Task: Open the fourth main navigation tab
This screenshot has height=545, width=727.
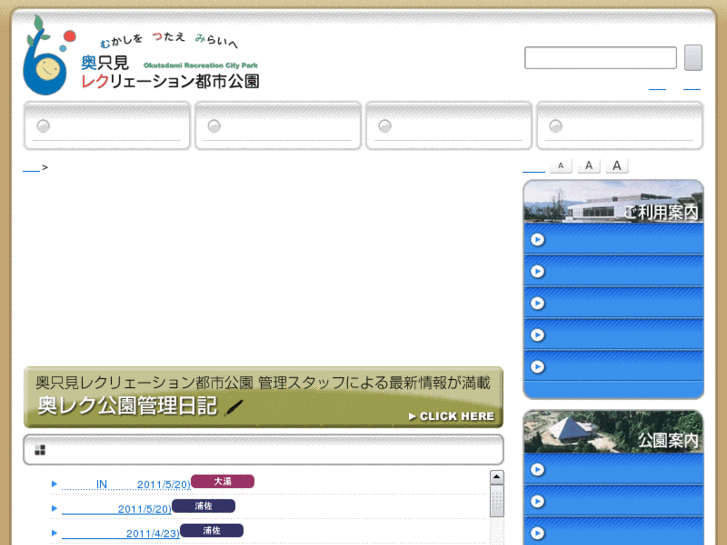Action: pos(620,126)
